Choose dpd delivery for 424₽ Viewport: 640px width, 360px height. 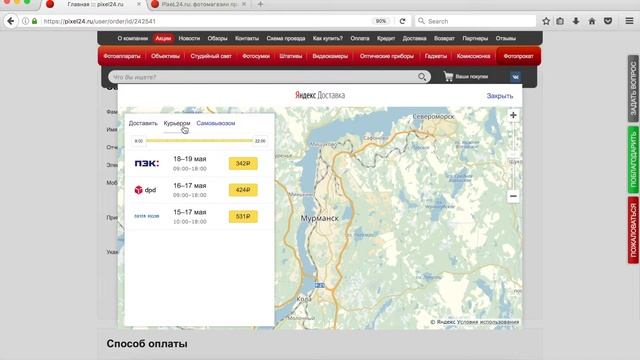243,190
